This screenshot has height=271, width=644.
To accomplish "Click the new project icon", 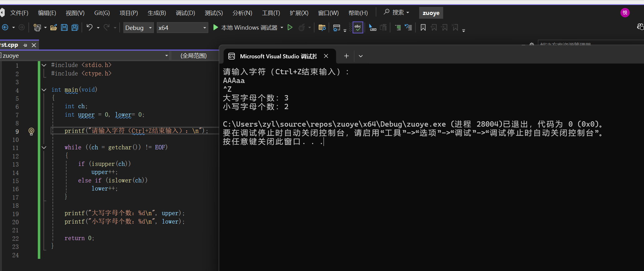I will 37,27.
